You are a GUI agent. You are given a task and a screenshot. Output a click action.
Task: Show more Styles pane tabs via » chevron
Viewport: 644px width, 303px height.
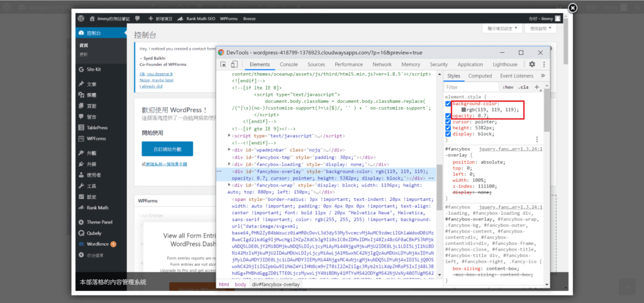543,76
